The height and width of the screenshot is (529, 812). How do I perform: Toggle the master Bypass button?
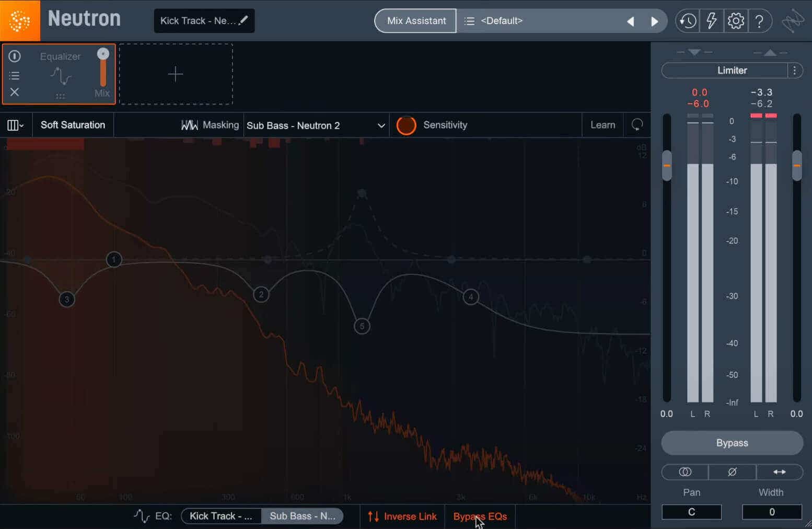point(732,443)
